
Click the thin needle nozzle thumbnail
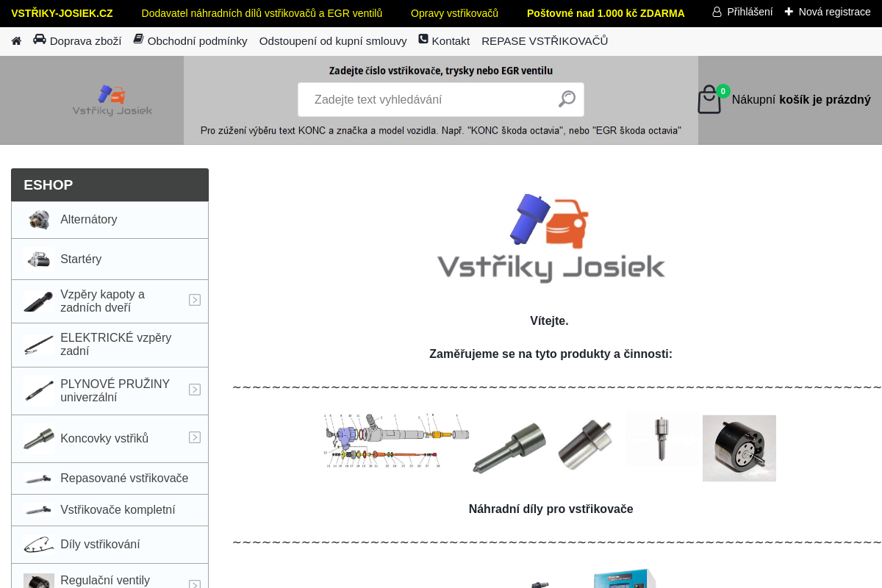tap(661, 439)
